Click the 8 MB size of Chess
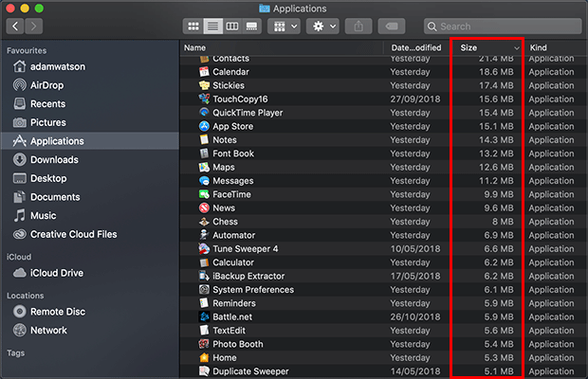Viewport: 588px width, 379px height. coord(503,222)
